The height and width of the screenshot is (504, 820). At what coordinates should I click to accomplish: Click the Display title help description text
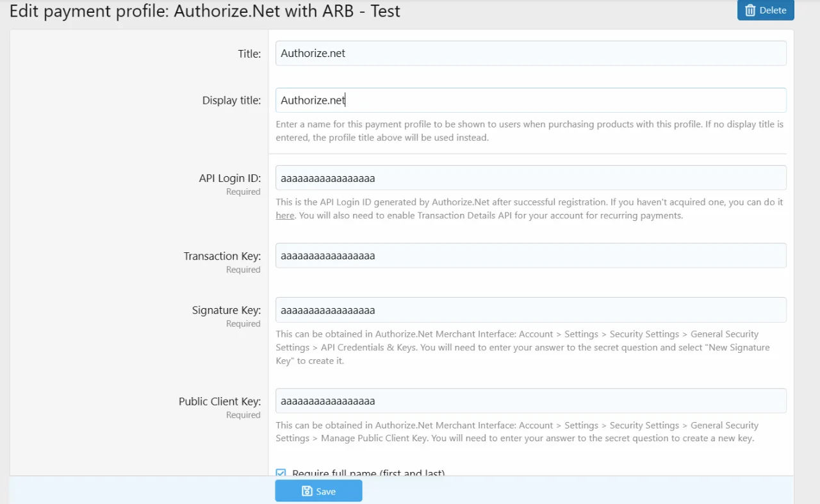coord(529,131)
